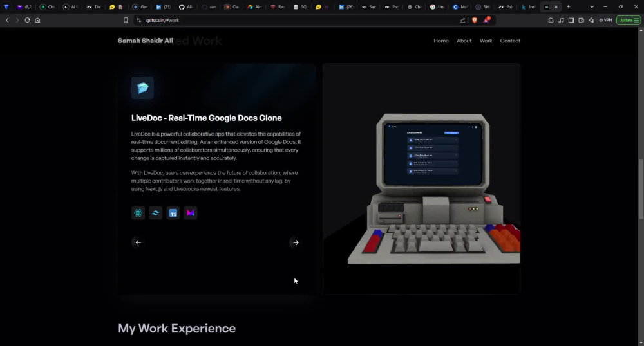The image size is (644, 346).
Task: Navigate to About in site header
Action: click(464, 41)
